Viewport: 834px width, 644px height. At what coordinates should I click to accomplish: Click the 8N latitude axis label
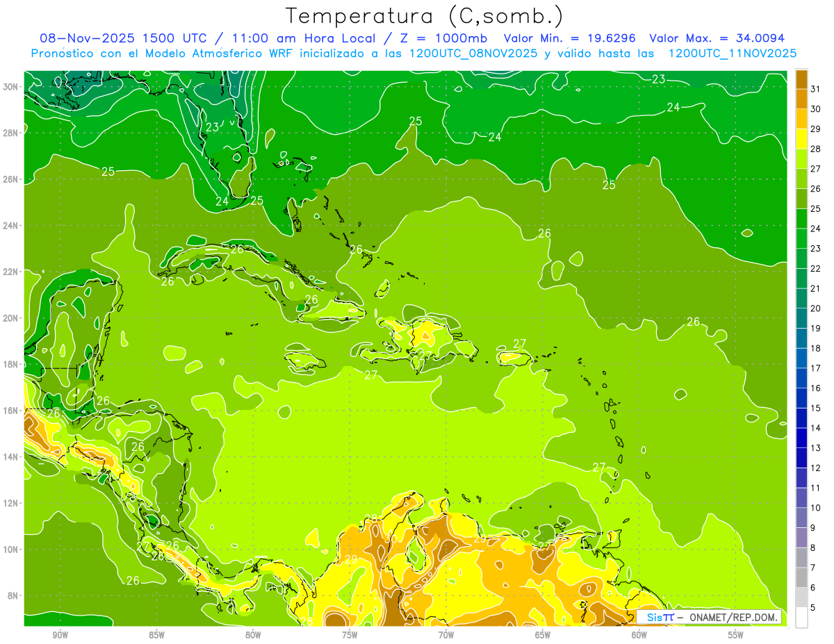pos(13,595)
